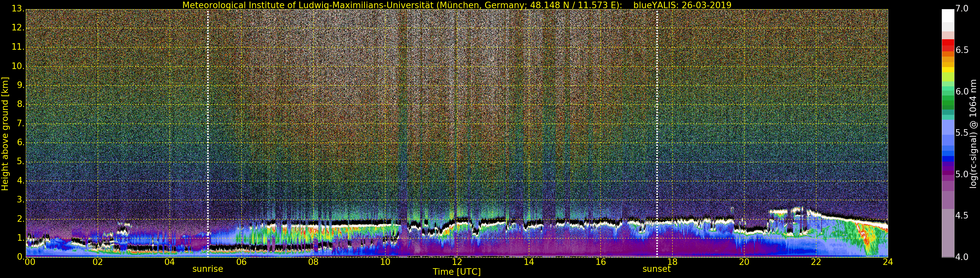Click the time axis tick '04'
This screenshot has width=980, height=278.
point(170,262)
